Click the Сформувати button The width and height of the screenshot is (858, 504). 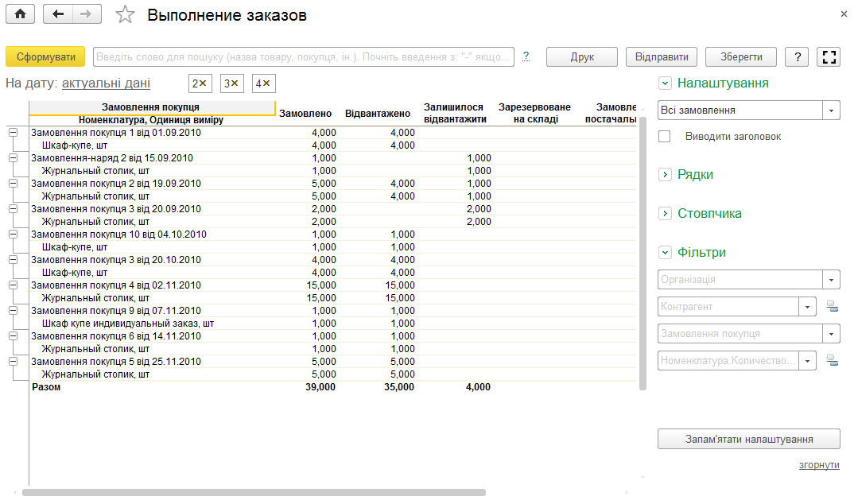click(x=45, y=57)
